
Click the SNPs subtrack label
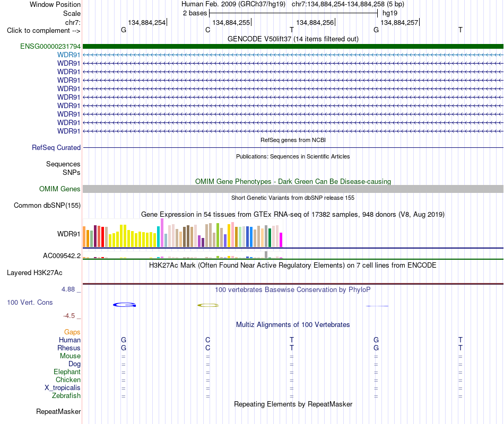72,172
